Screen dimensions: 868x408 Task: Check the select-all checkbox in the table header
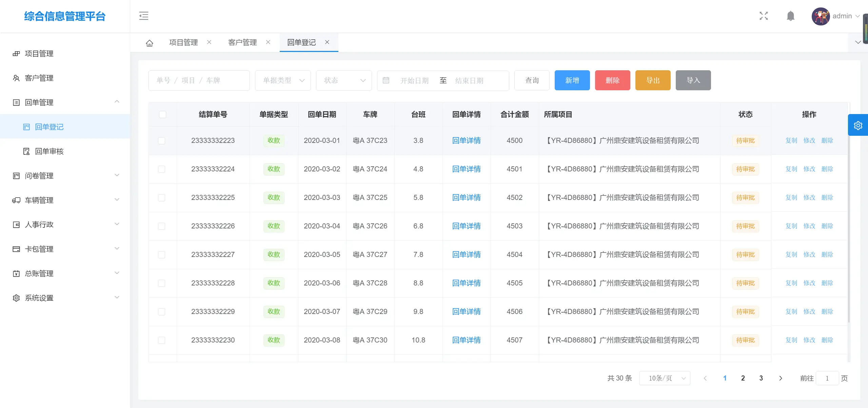[x=163, y=114]
